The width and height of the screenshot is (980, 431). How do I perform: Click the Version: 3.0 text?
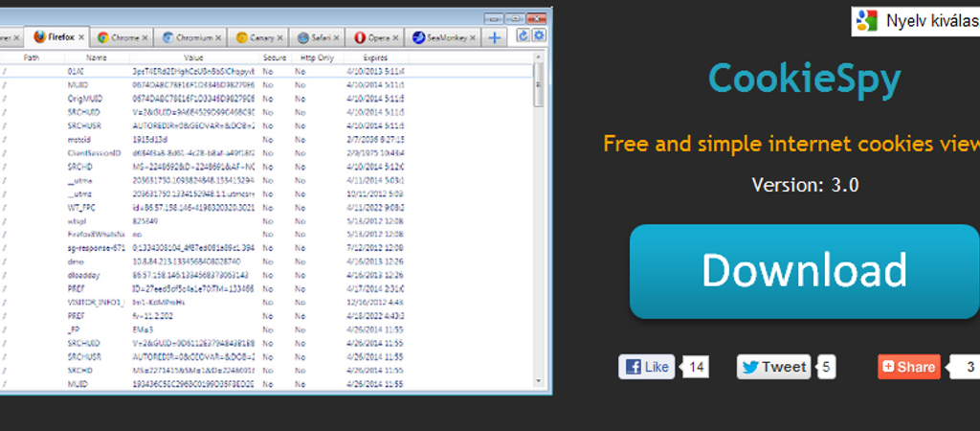(x=805, y=185)
